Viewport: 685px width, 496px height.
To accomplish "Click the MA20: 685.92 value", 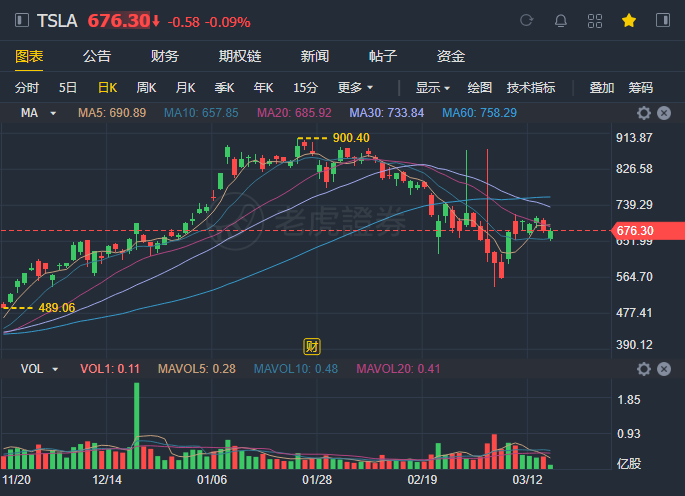I will (x=294, y=113).
